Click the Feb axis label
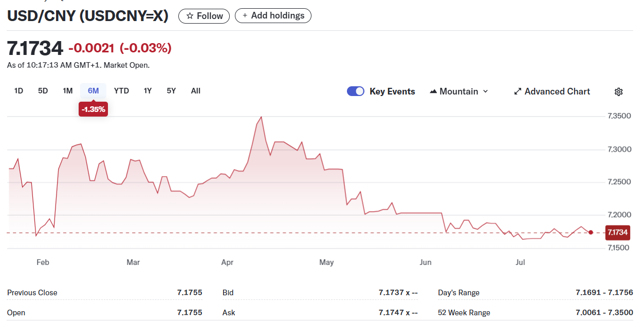 (x=43, y=262)
